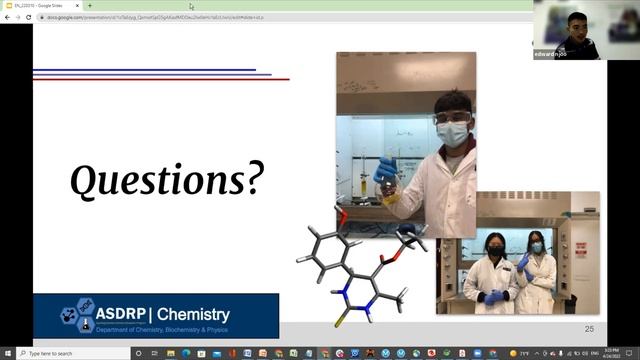640x360 pixels.
Task: Click the presenter's webcam video tile
Action: point(587,30)
